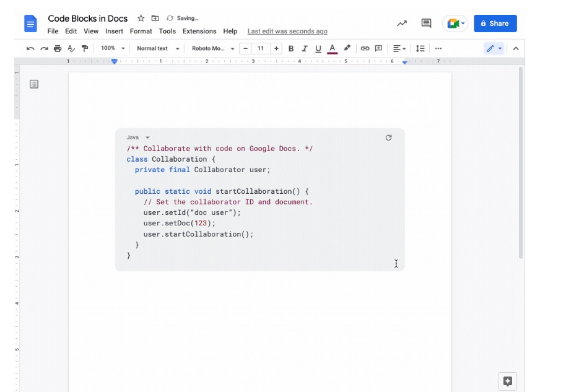Show the document outline

point(34,84)
